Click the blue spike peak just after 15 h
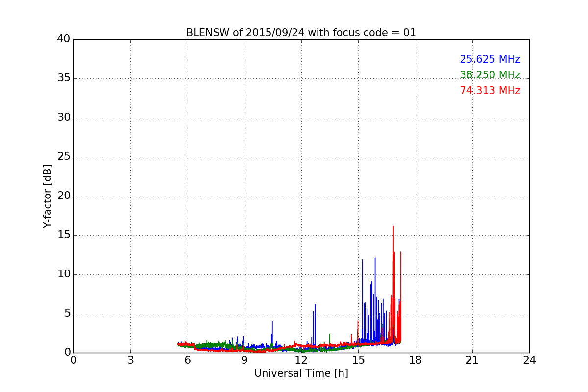 click(x=363, y=260)
